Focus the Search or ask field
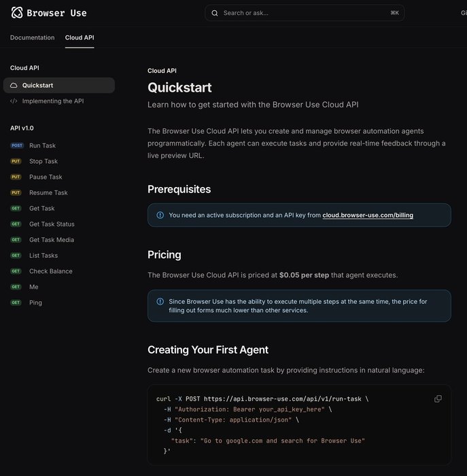Image resolution: width=467 pixels, height=476 pixels. pyautogui.click(x=305, y=13)
